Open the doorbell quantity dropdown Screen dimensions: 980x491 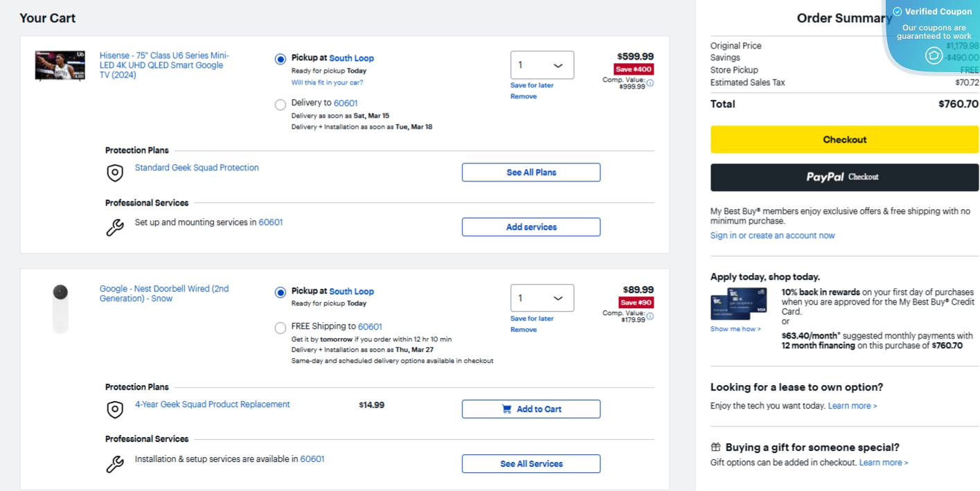[542, 298]
